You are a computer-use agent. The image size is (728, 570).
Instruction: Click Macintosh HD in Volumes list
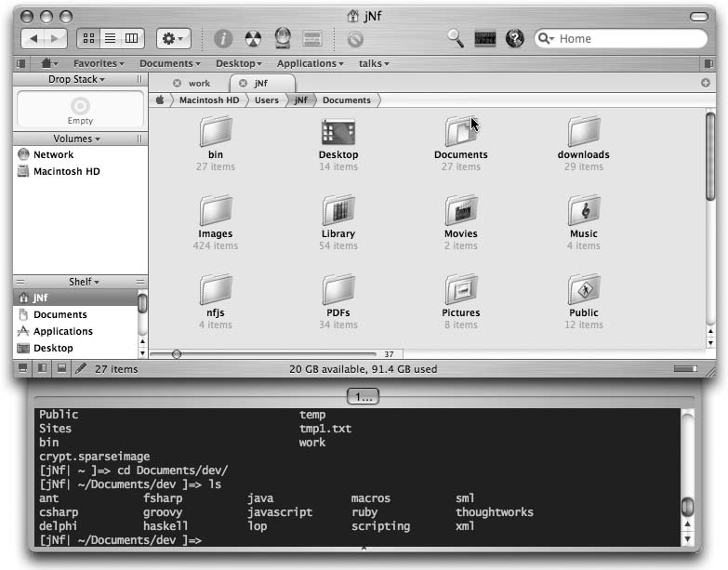coord(66,171)
